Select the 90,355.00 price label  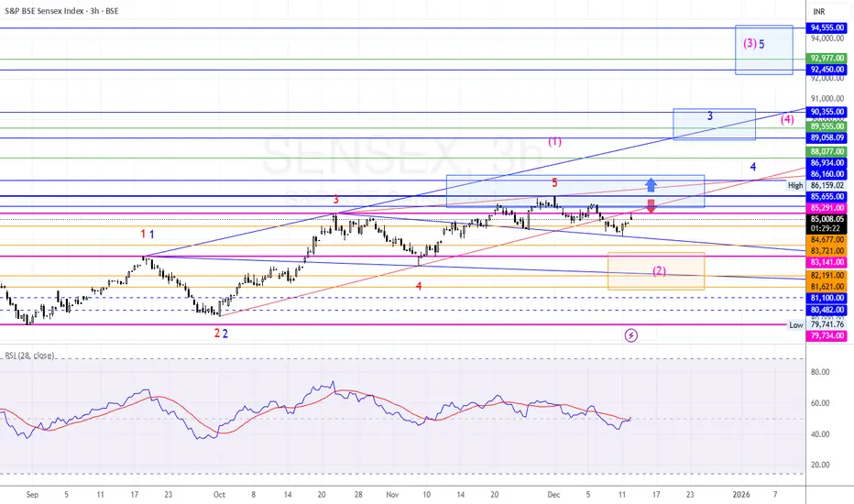pos(827,112)
